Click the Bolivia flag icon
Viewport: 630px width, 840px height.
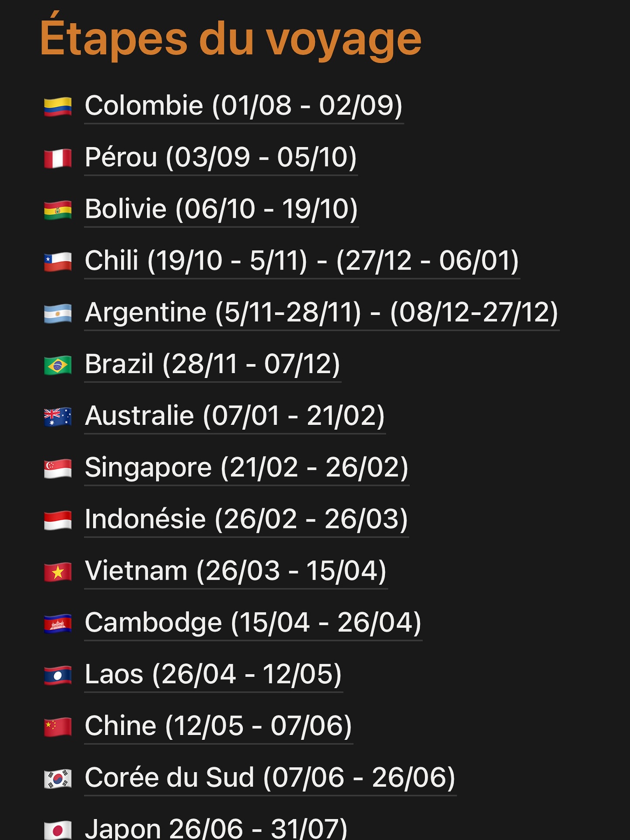click(58, 210)
